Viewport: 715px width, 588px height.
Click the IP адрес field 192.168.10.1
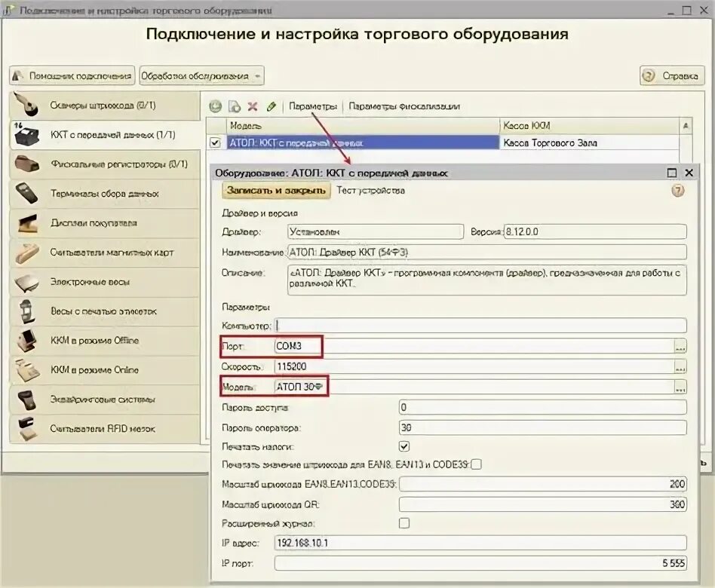(480, 543)
